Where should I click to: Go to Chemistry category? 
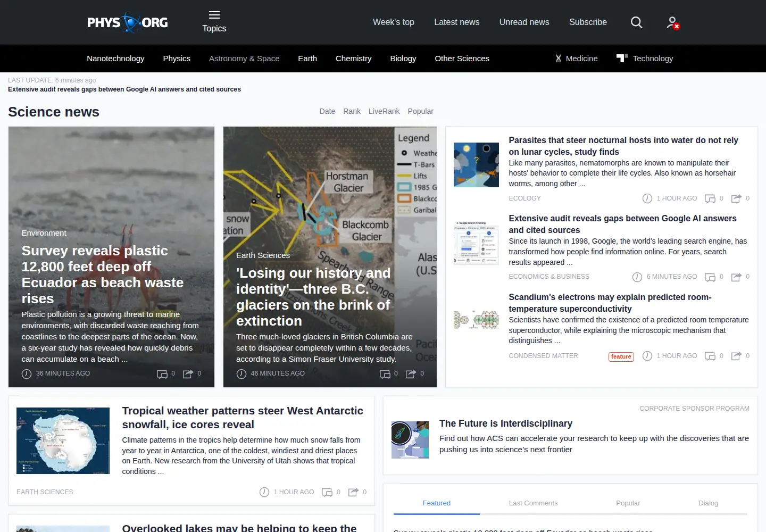point(354,59)
